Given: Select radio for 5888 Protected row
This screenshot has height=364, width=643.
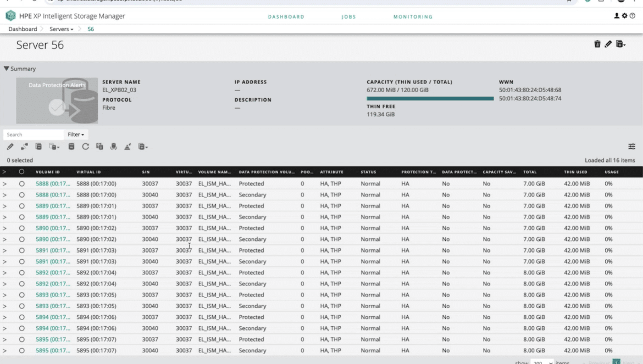Looking at the screenshot, I should point(22,184).
